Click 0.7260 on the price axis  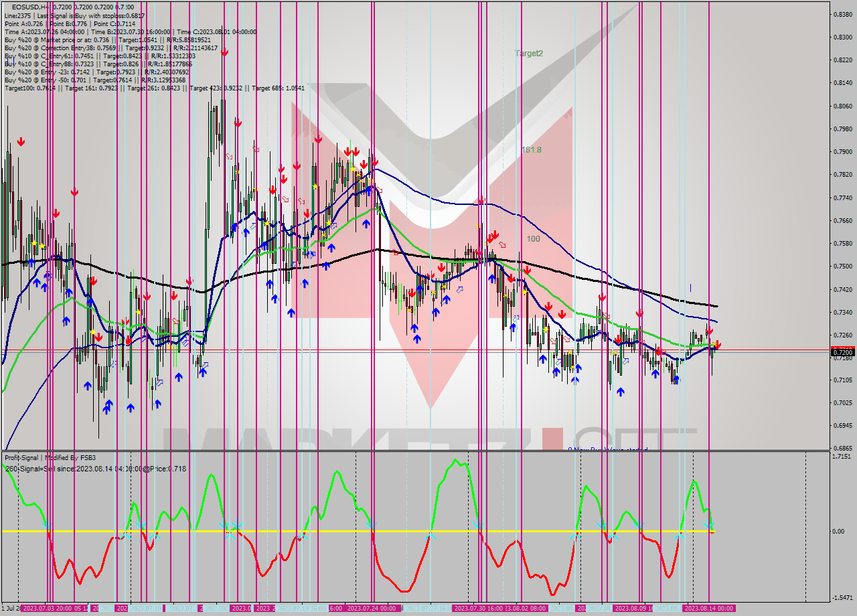point(842,335)
